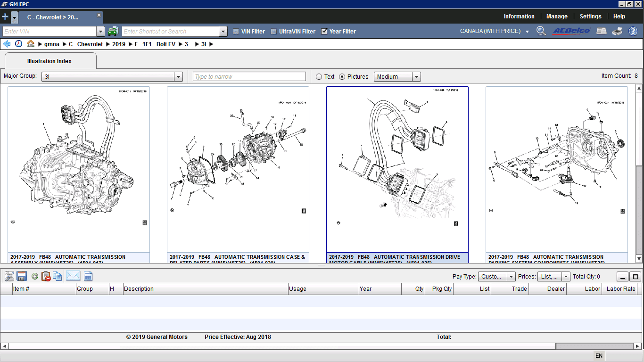Screen dimensions: 644x362
Task: Click the Bolt EV breadcrumb link
Action: (x=155, y=44)
